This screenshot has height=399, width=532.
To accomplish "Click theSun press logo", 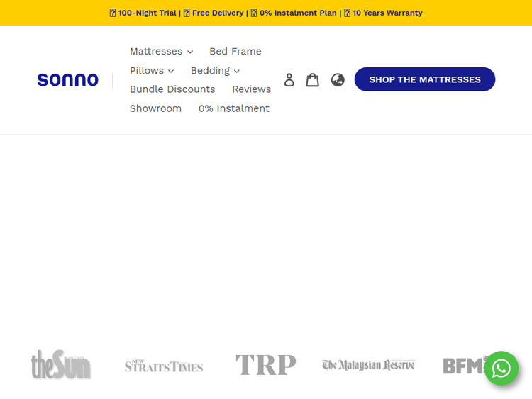I will 61,365.
